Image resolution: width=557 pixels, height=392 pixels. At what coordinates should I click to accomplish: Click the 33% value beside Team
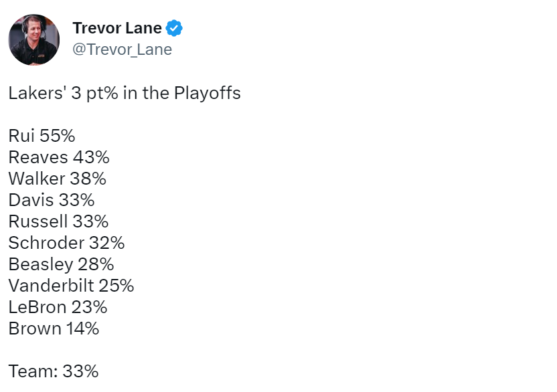click(80, 371)
